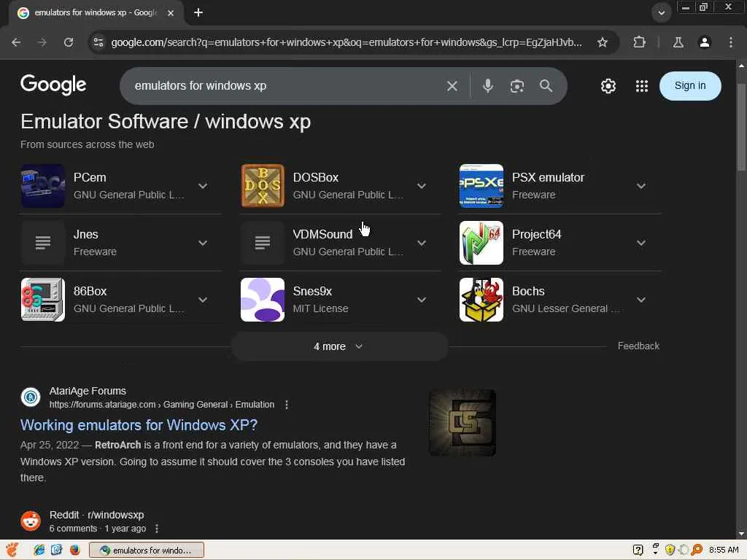The image size is (747, 560).
Task: Click the system tray clock 8:55 AM
Action: (724, 550)
